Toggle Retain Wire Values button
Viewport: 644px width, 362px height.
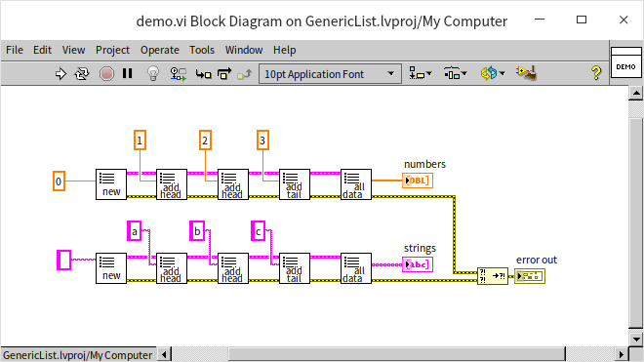[x=179, y=74]
